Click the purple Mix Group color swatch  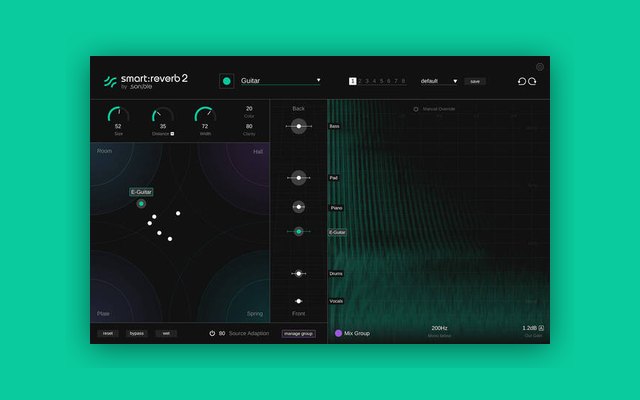pyautogui.click(x=338, y=333)
